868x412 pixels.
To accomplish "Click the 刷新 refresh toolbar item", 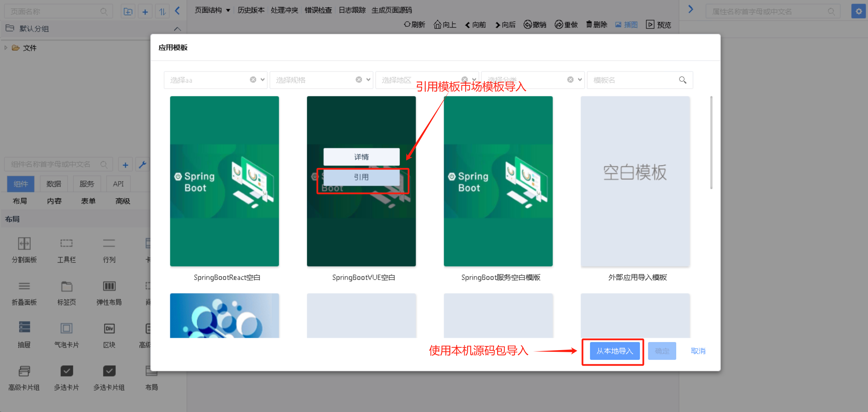I will 414,25.
